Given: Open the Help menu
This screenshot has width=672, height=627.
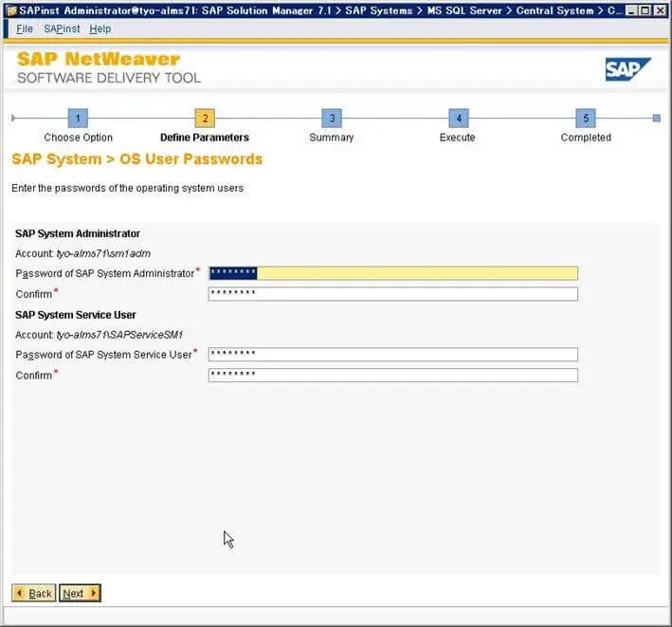Looking at the screenshot, I should click(x=100, y=28).
